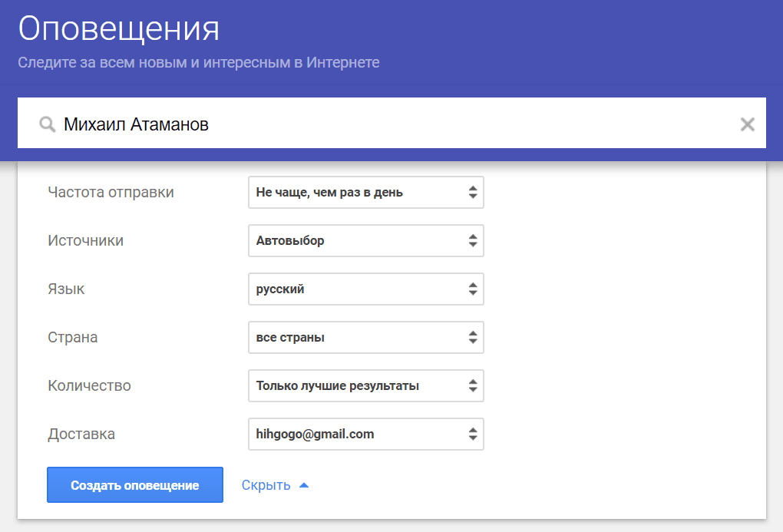Open the Количество dropdown for results amount
This screenshot has height=532, width=783.
tap(366, 386)
